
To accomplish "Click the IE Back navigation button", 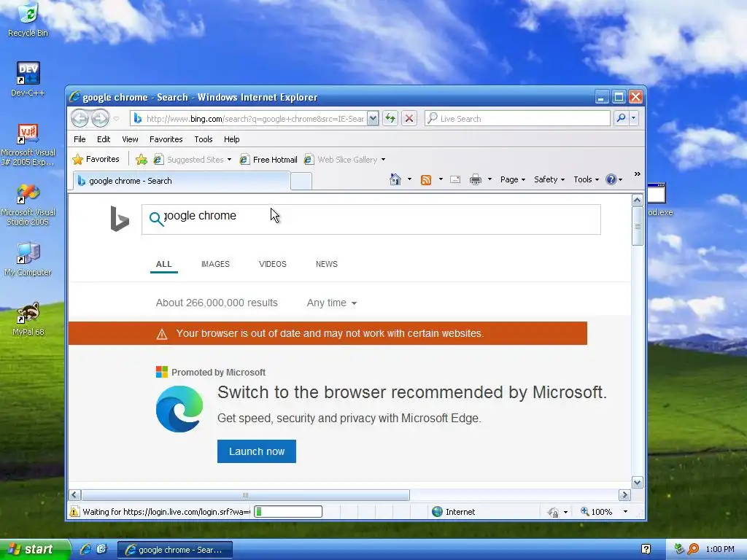I will [80, 118].
